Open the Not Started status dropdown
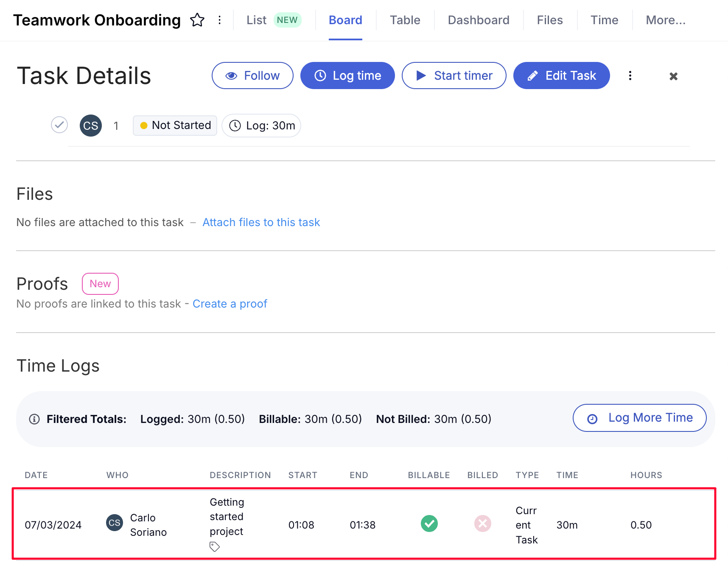728x571 pixels. 175,126
